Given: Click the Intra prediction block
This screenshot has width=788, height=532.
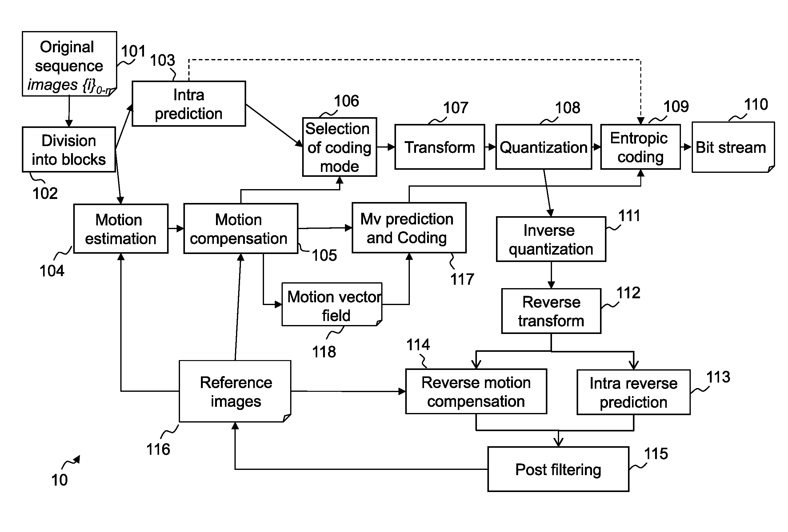Looking at the screenshot, I should tap(185, 92).
